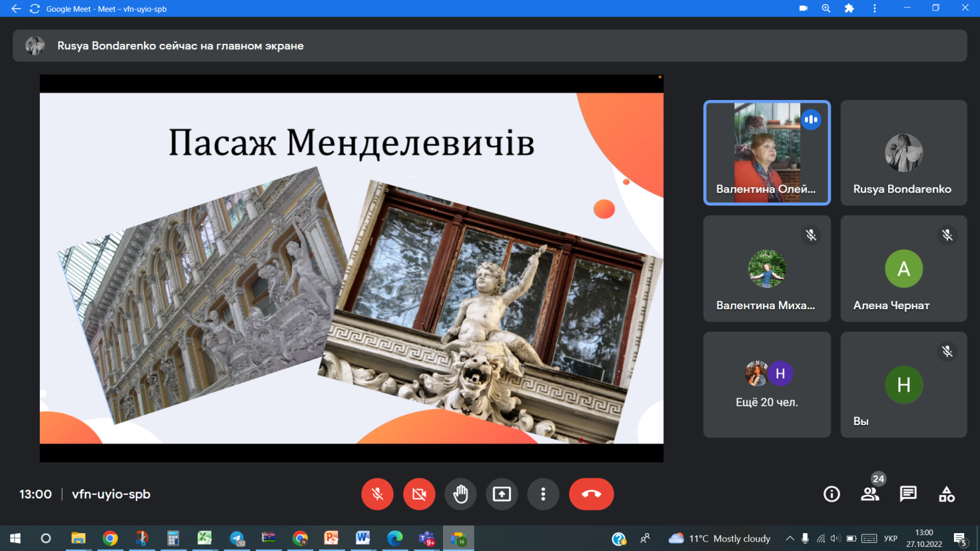This screenshot has height=551, width=980.
Task: Open the volume control in system tray
Action: [835, 539]
